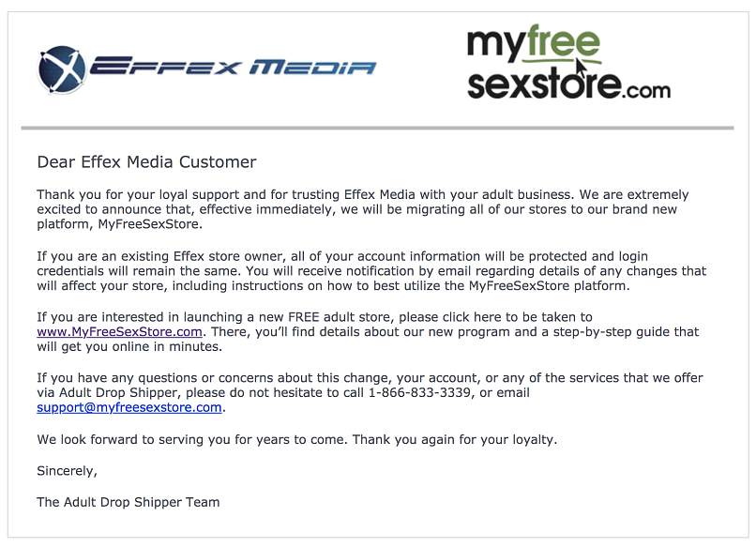756x548 pixels.
Task: Click the word "sexstore" in the logo
Action: [x=543, y=84]
